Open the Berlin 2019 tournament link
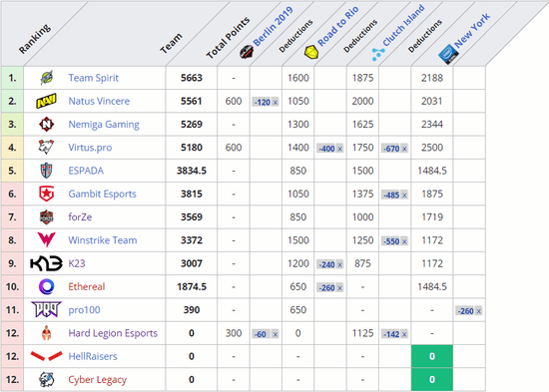Screen dimensions: 549x392 tap(273, 27)
